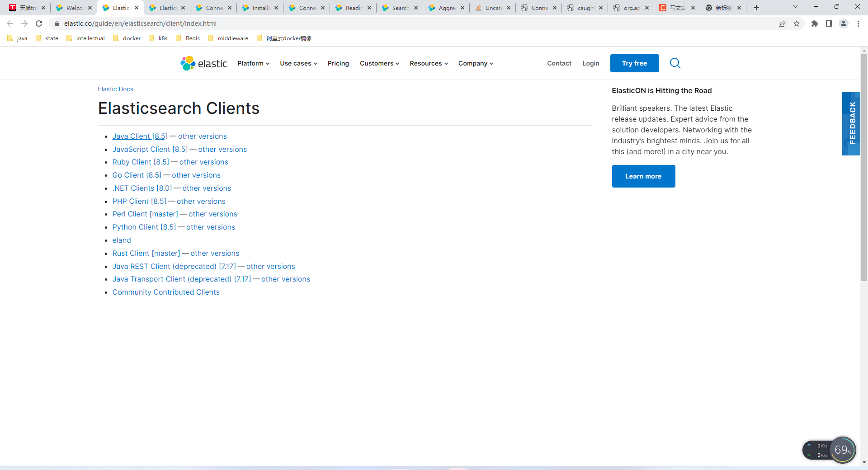The image size is (868, 470).
Task: Open JavaScript Client [8.5] docs
Action: click(150, 149)
